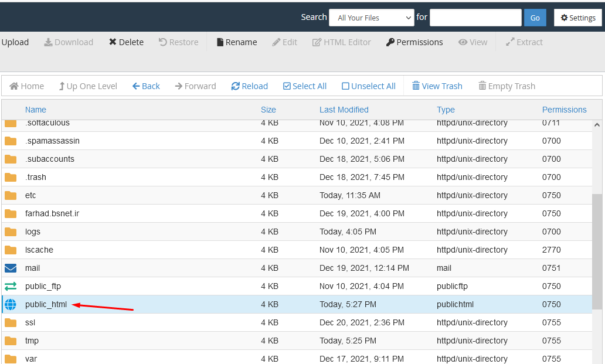Click the farhad.bsnet.ir folder icon
Viewport: 605px width, 364px height.
(11, 213)
